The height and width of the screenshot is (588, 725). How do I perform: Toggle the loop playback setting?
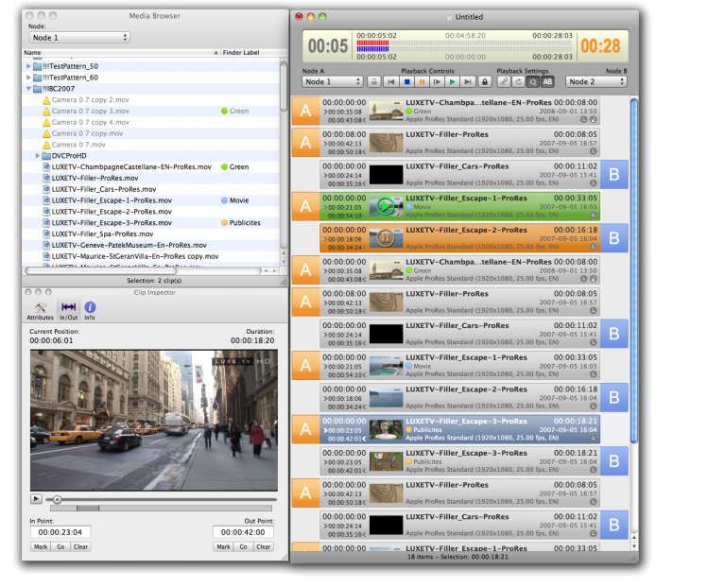tap(518, 82)
